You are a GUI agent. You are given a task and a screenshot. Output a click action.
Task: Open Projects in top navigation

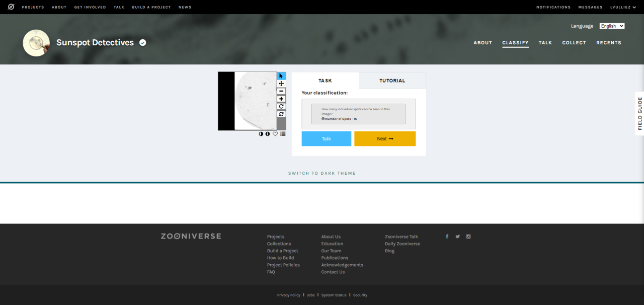click(x=33, y=8)
